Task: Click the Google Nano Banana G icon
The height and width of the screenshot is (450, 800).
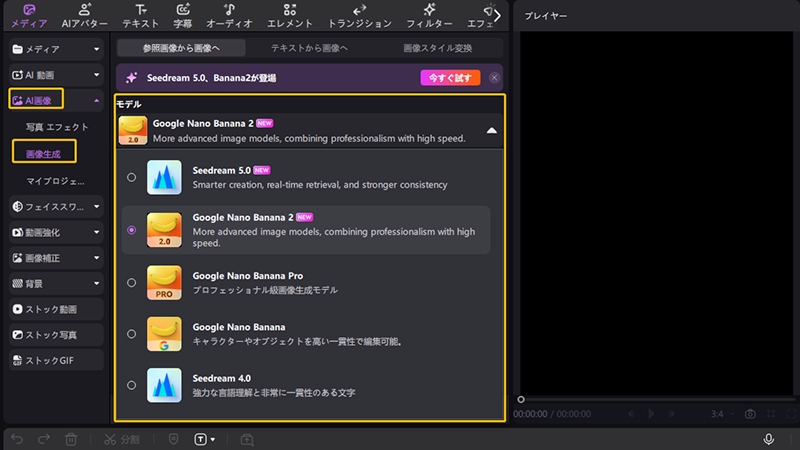Action: [x=164, y=334]
